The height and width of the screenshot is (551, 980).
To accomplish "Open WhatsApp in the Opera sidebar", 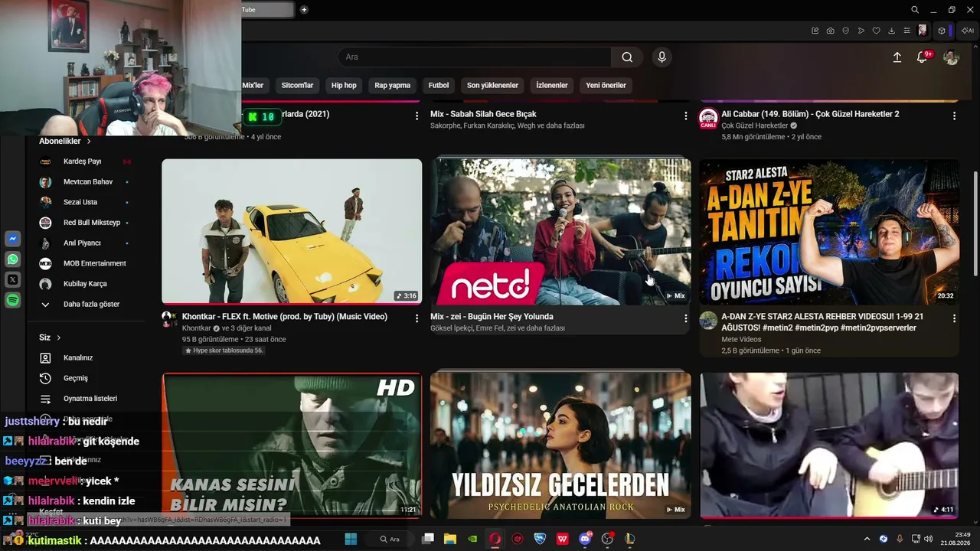I will tap(13, 260).
